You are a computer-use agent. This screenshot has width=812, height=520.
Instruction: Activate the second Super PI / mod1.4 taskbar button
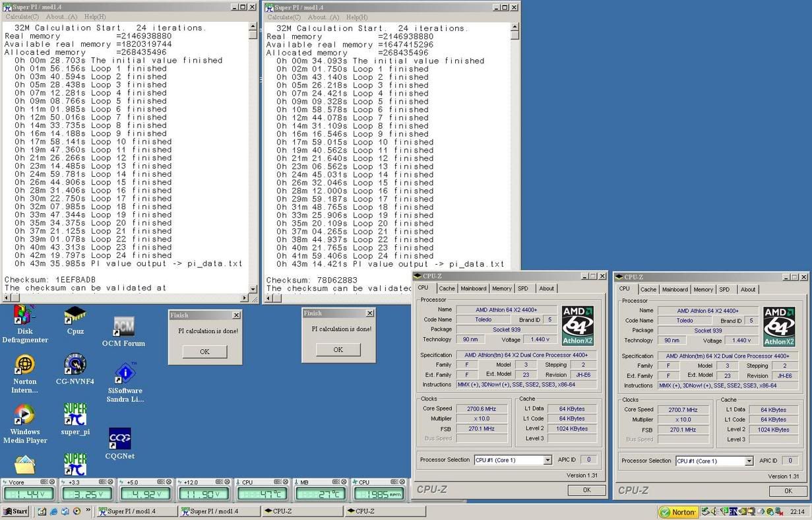tap(219, 511)
